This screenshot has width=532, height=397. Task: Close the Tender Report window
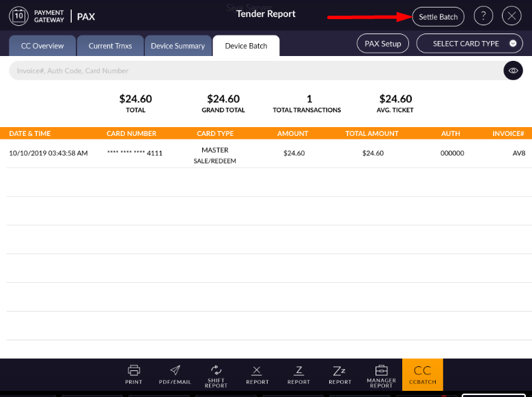tap(512, 16)
